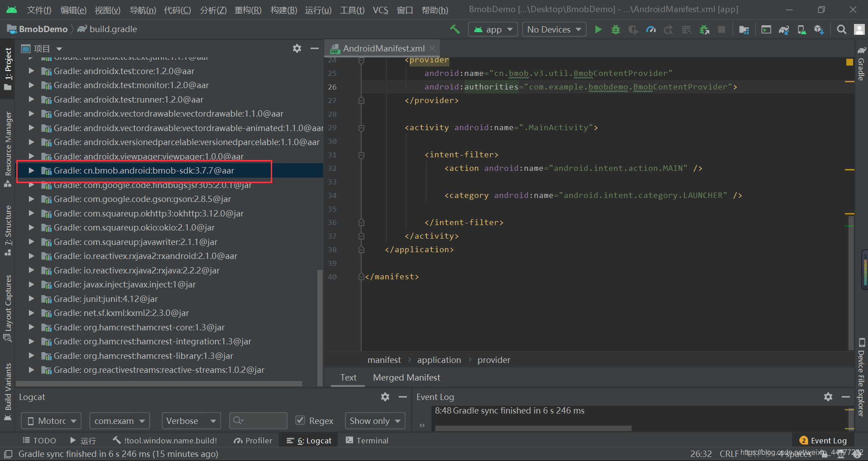
Task: Open Layout Captures side panel
Action: [x=8, y=308]
